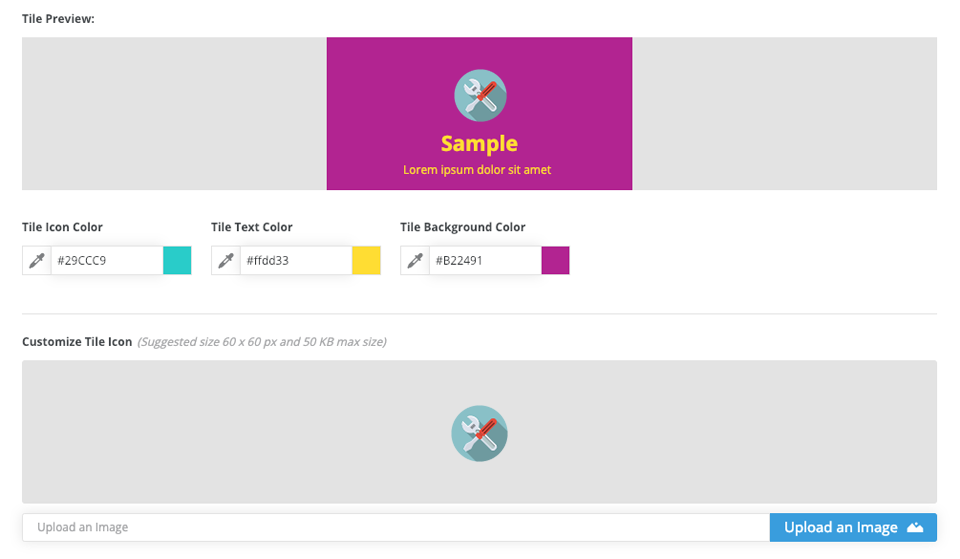Click into the #ffdd33 hex field

click(x=295, y=261)
